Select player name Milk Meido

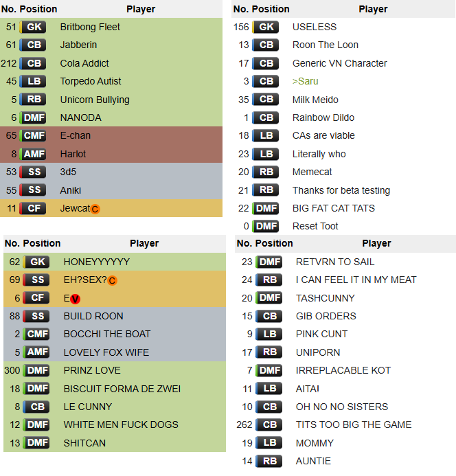tap(315, 100)
